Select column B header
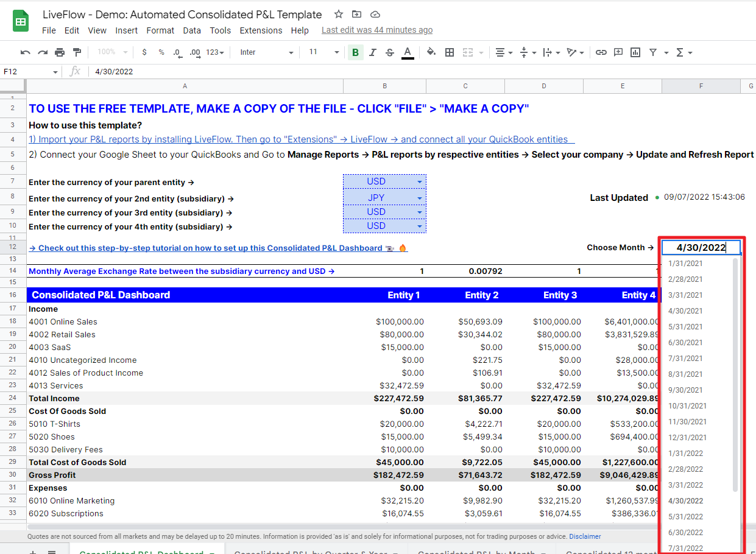756x554 pixels. click(384, 86)
